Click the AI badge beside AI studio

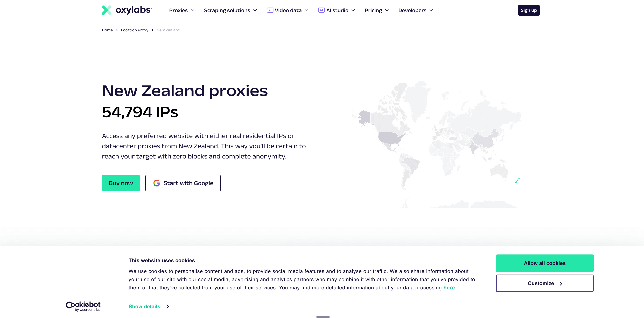(321, 10)
